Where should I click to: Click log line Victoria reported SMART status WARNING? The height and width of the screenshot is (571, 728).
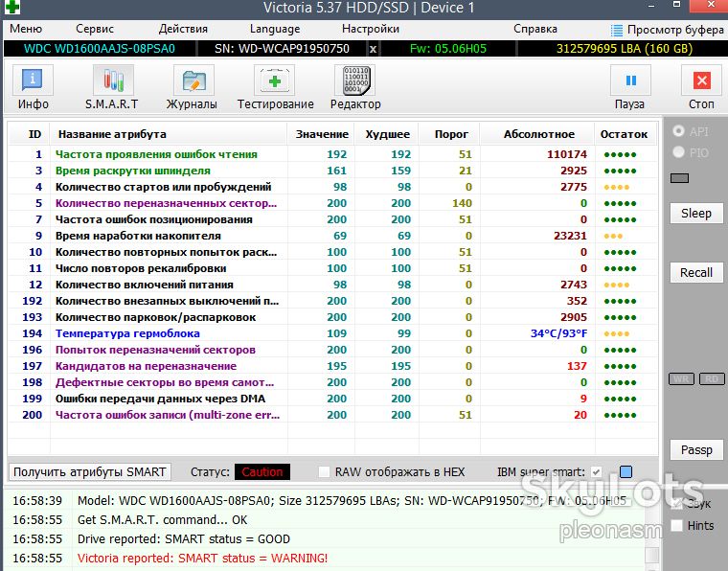tap(202, 558)
